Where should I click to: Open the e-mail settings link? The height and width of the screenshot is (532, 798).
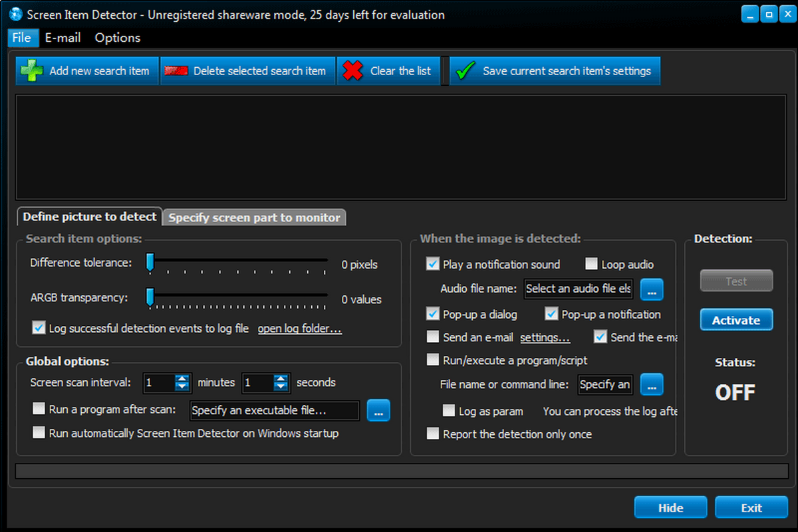click(x=545, y=337)
